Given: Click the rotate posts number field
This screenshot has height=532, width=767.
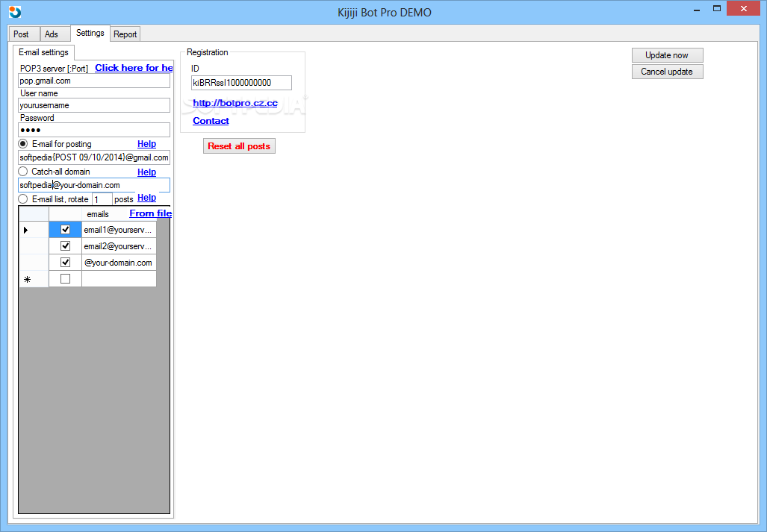Looking at the screenshot, I should tap(102, 199).
